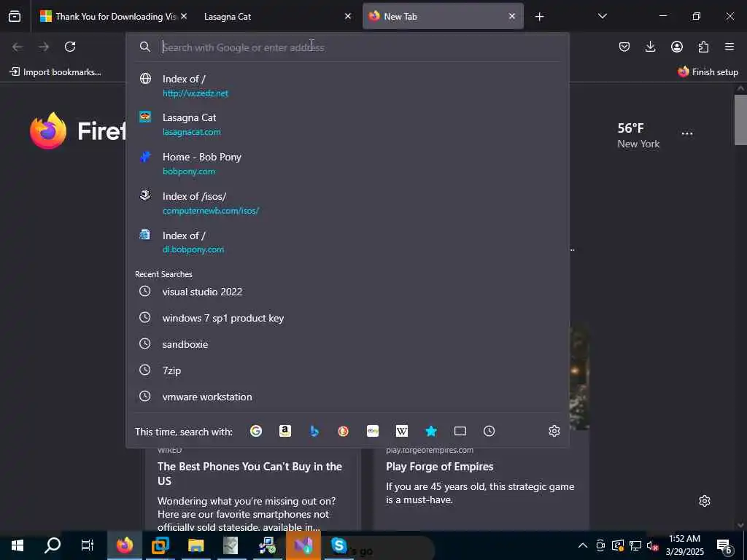The width and height of the screenshot is (747, 560).
Task: Open Task View on taskbar
Action: click(x=88, y=545)
